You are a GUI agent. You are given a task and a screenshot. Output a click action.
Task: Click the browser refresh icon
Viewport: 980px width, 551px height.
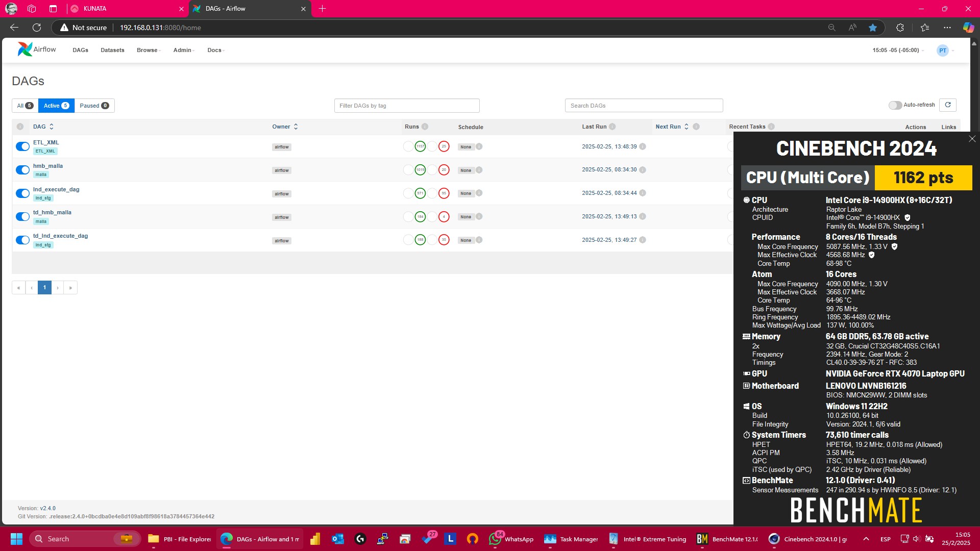37,28
